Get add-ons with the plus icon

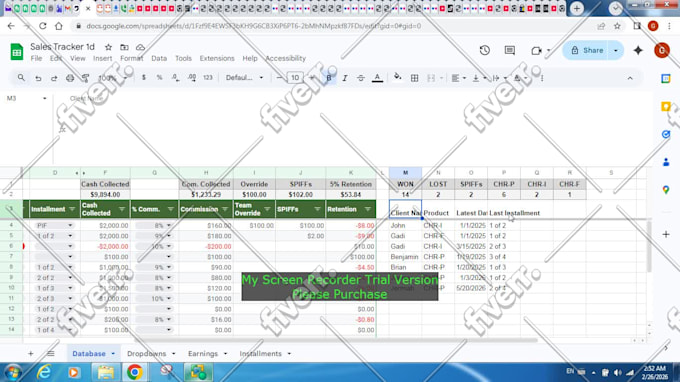(x=666, y=234)
